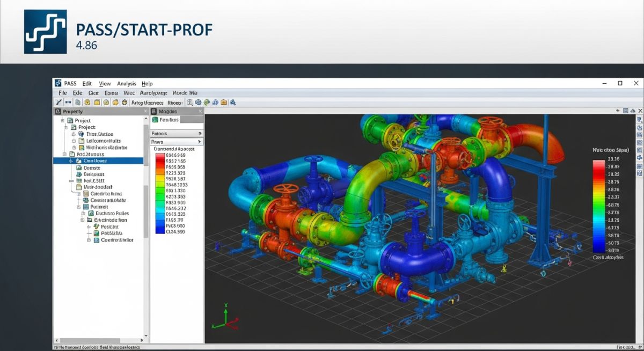This screenshot has height=351, width=644.
Task: Click the last yellow round toolbar icon before text
Action: tap(125, 102)
